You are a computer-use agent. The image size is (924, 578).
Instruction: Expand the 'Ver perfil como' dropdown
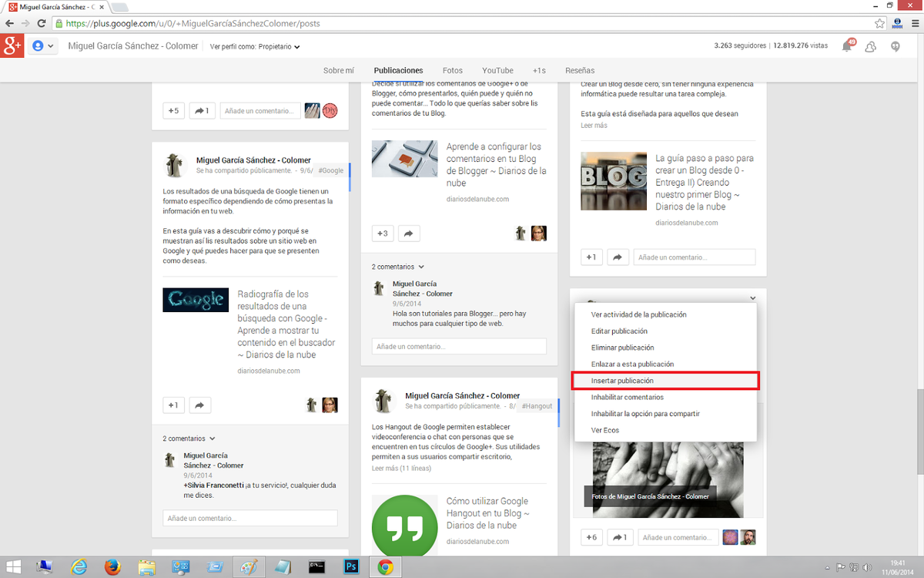click(255, 47)
